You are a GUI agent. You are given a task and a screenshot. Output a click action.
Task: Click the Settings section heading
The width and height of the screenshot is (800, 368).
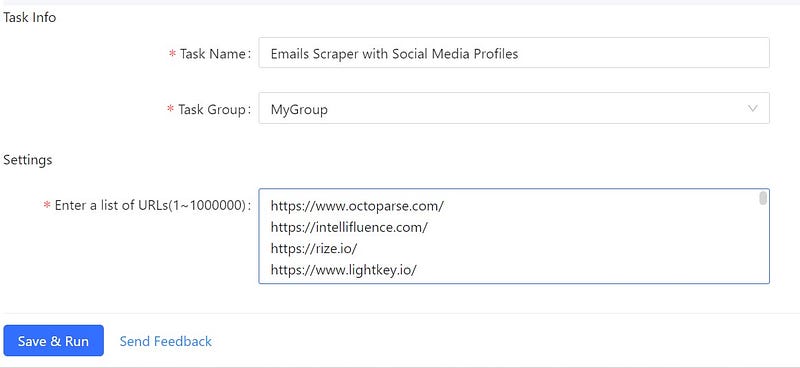click(x=28, y=160)
